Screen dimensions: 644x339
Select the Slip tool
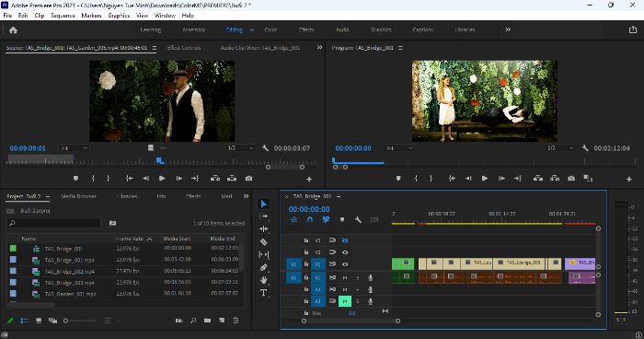click(264, 254)
